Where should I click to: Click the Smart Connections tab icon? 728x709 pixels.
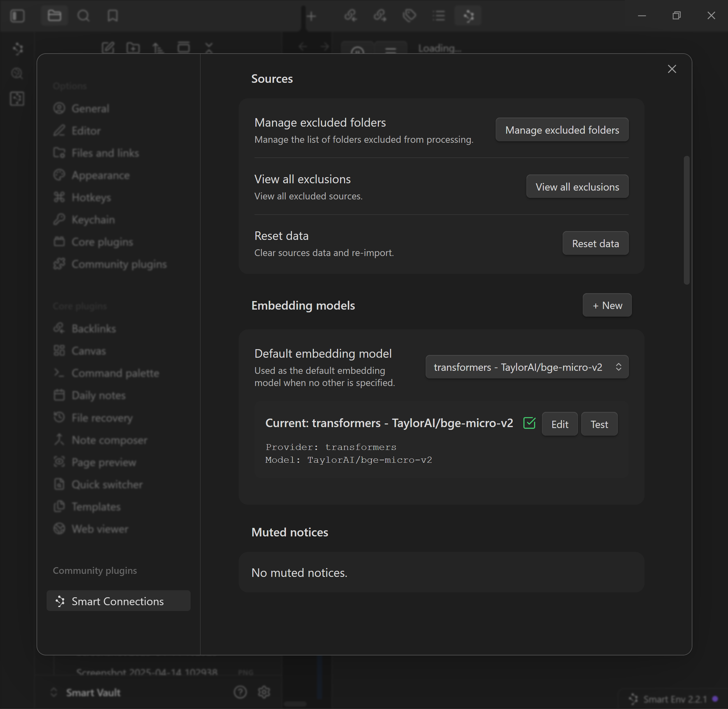pyautogui.click(x=469, y=16)
